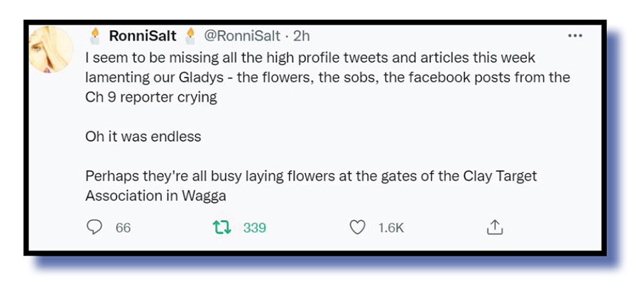Open RonniSalt's profile avatar picture
Viewport: 644px width, 293px height.
pyautogui.click(x=52, y=52)
